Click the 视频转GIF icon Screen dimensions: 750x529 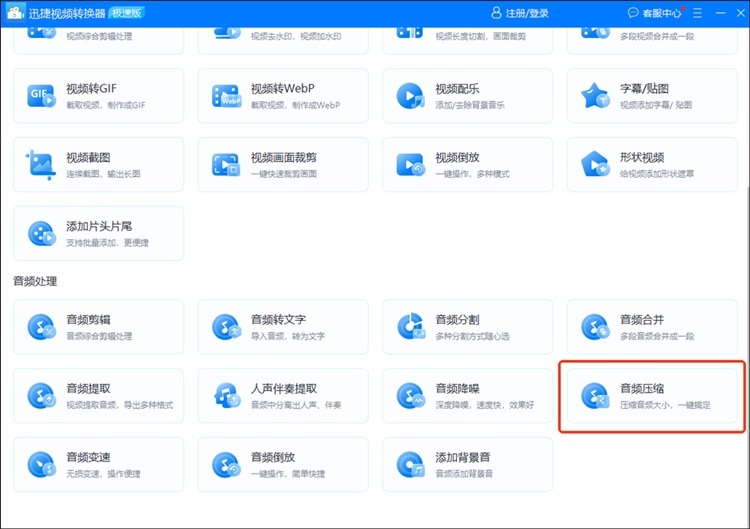pyautogui.click(x=41, y=96)
